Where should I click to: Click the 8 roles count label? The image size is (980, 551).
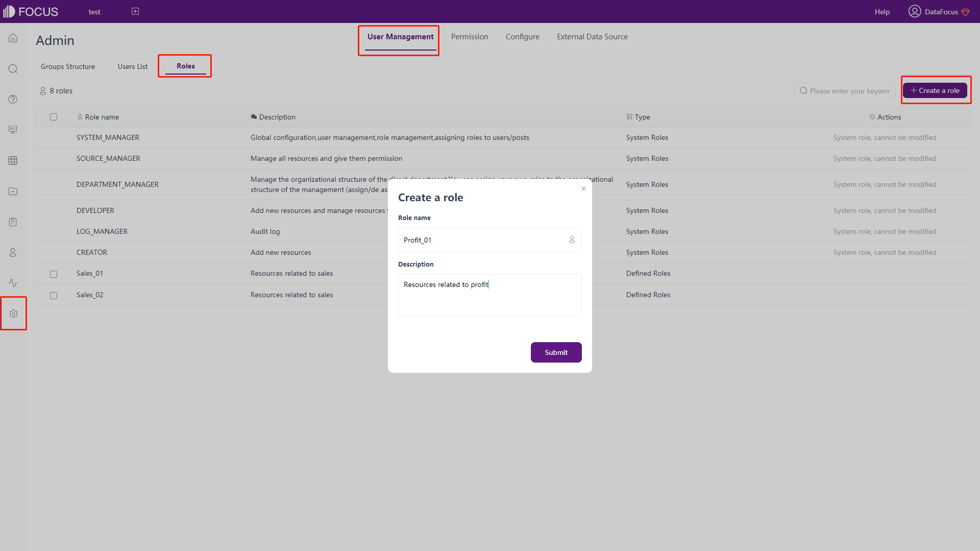(56, 91)
